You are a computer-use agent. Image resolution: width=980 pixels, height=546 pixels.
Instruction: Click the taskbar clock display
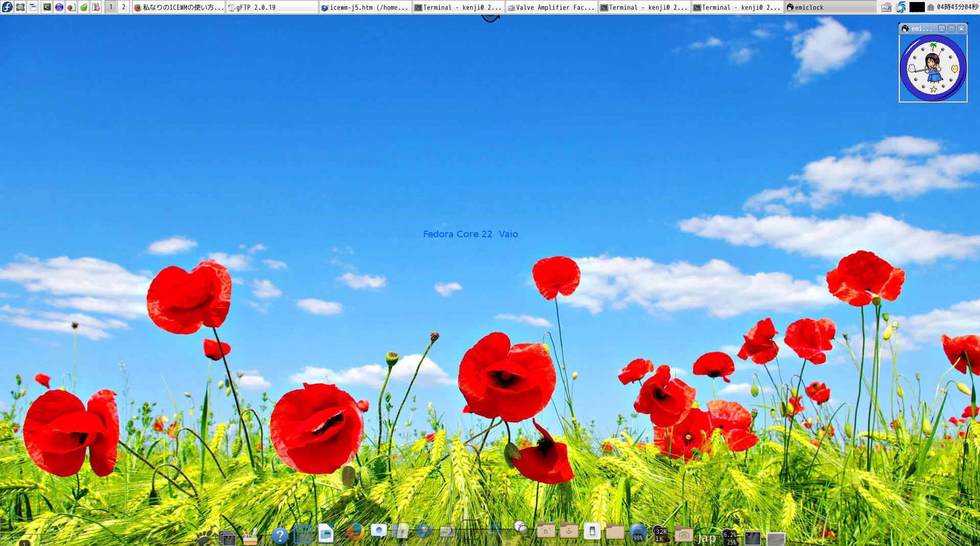tap(957, 7)
